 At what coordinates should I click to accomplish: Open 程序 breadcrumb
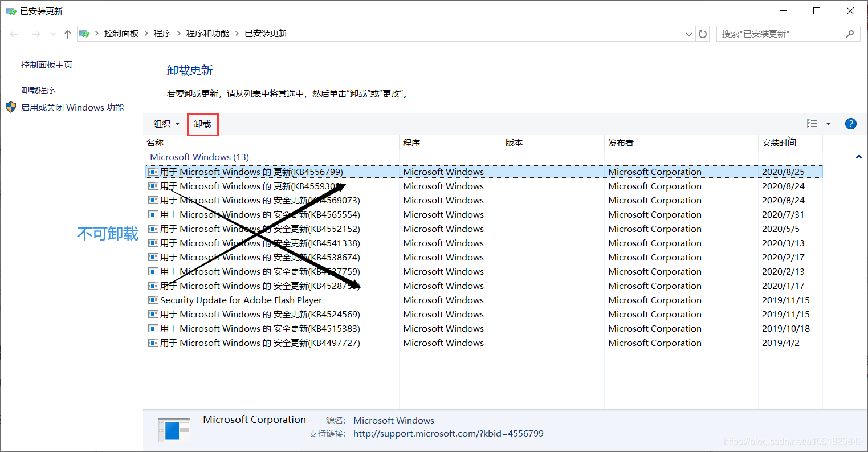click(162, 34)
